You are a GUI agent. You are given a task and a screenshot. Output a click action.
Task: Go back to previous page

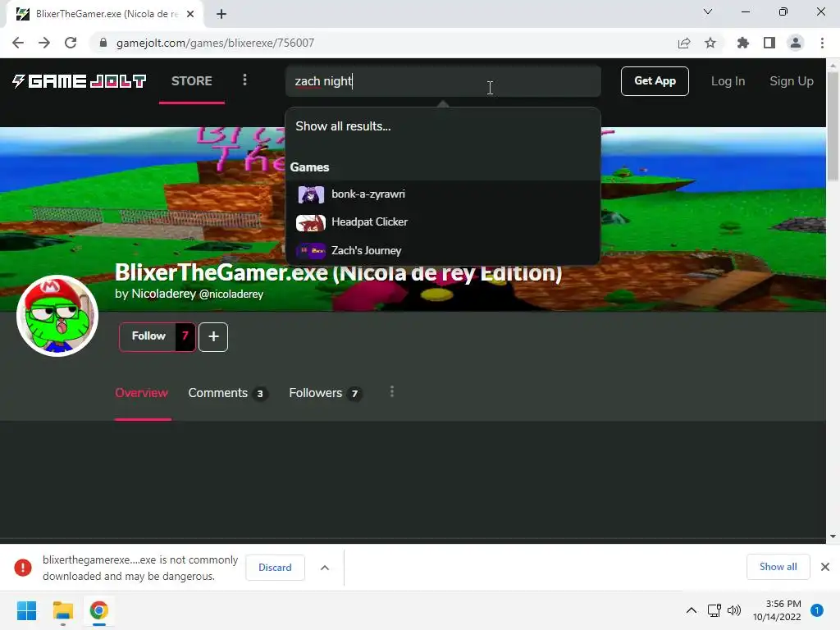point(18,43)
